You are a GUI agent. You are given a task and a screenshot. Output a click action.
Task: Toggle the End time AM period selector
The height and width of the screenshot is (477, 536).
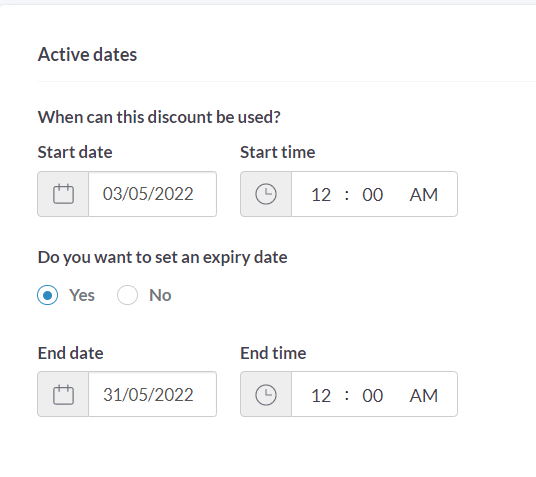tap(424, 396)
